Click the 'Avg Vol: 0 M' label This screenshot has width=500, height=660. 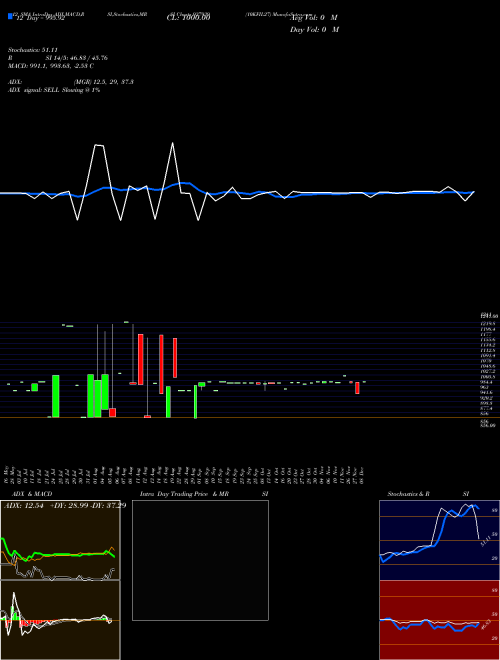click(314, 18)
